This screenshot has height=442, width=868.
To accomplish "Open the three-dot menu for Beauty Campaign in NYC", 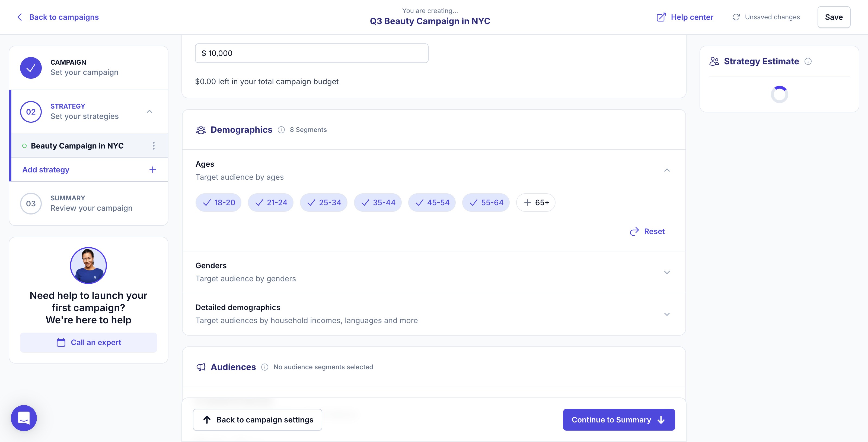I will pyautogui.click(x=154, y=146).
